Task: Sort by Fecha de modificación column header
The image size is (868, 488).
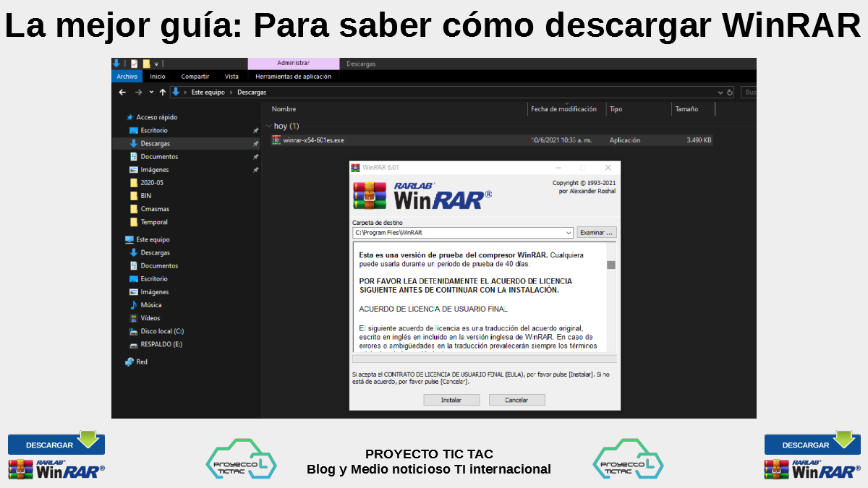Action: [x=563, y=109]
